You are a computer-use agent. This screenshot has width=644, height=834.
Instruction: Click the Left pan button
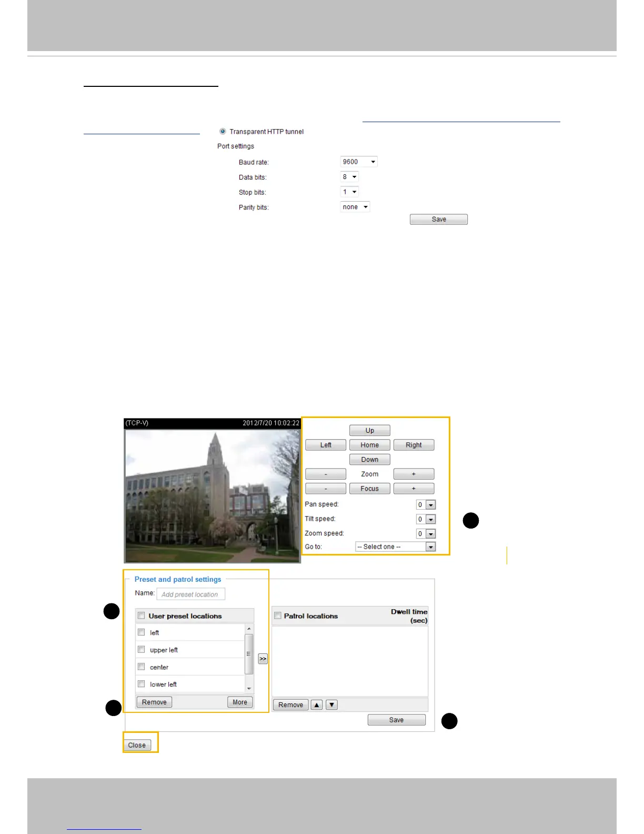326,445
